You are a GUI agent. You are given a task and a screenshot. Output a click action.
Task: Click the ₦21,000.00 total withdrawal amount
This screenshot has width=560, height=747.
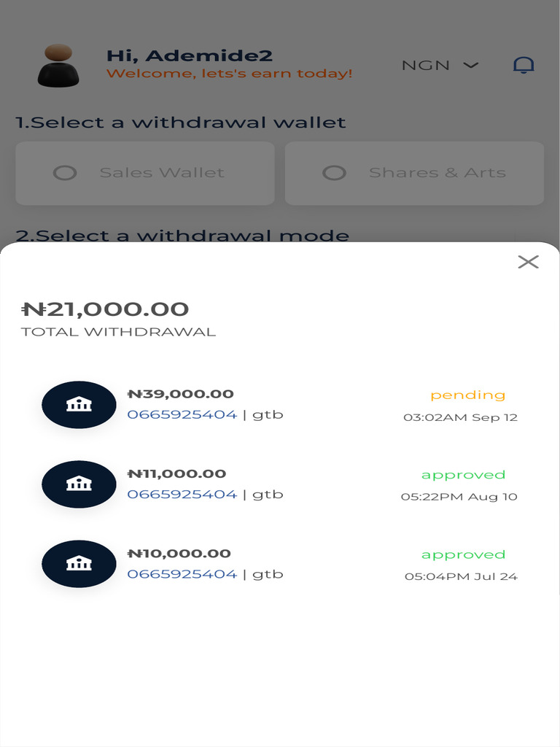pos(106,309)
